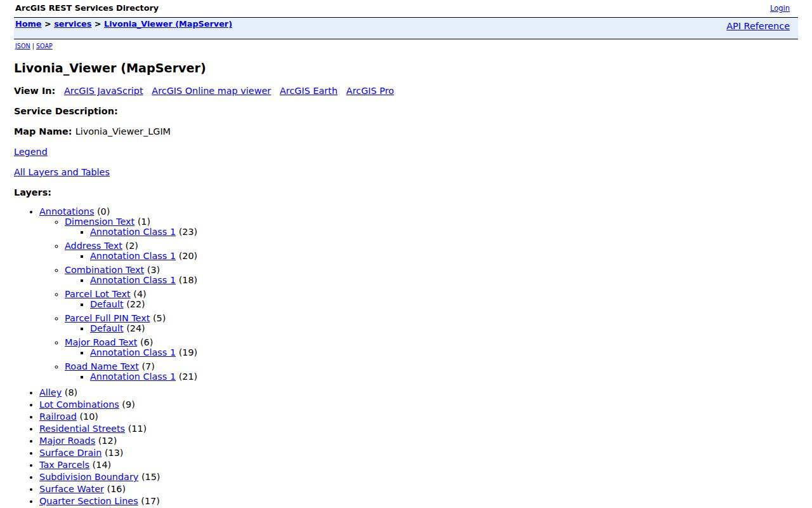Open the Railroad layer
This screenshot has height=508, width=812.
click(x=58, y=417)
